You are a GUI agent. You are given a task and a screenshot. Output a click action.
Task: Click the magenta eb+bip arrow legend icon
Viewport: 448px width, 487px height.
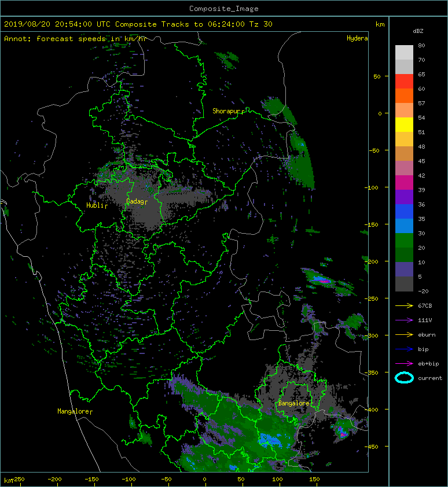pyautogui.click(x=404, y=363)
